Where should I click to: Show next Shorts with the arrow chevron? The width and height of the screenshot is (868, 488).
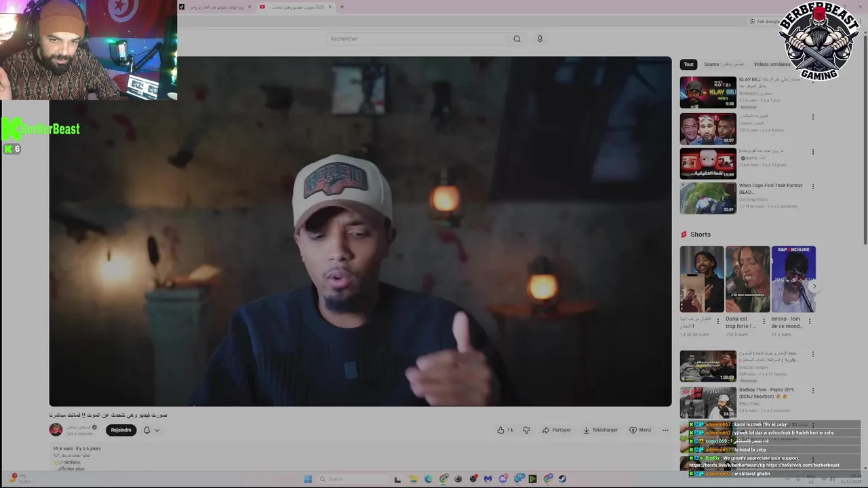(814, 286)
